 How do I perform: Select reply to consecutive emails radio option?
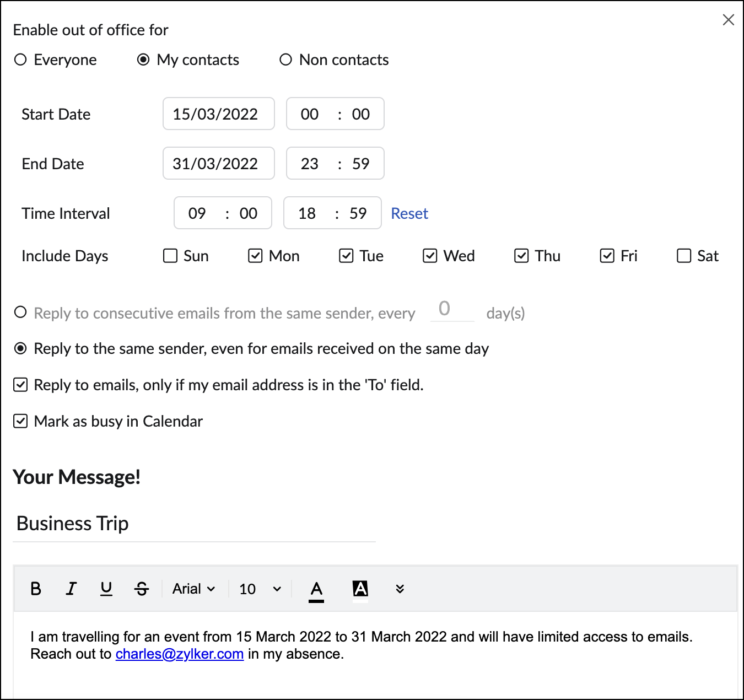click(20, 313)
